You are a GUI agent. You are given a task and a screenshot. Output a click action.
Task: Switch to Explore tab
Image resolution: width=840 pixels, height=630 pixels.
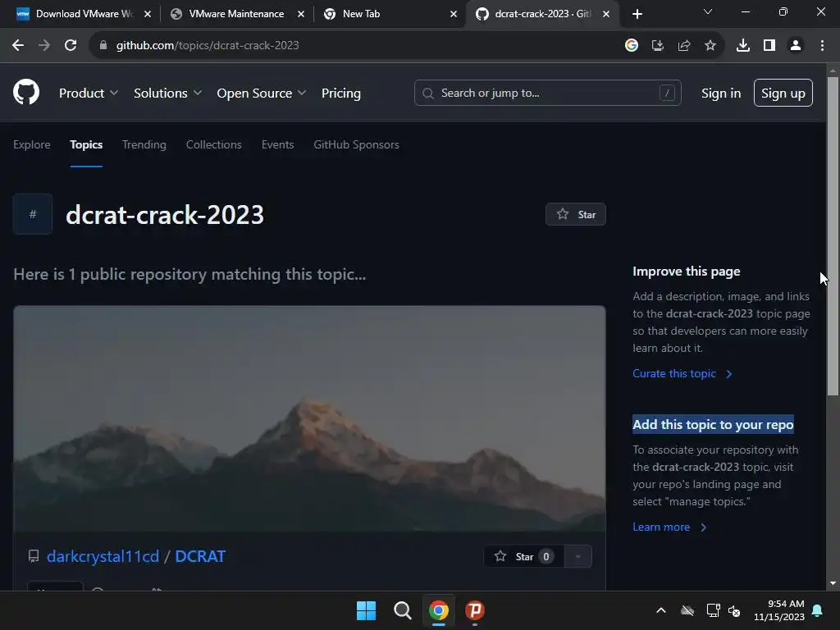click(32, 144)
